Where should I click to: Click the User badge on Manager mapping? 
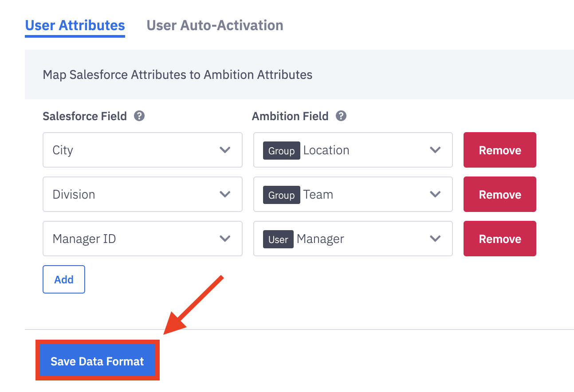278,239
